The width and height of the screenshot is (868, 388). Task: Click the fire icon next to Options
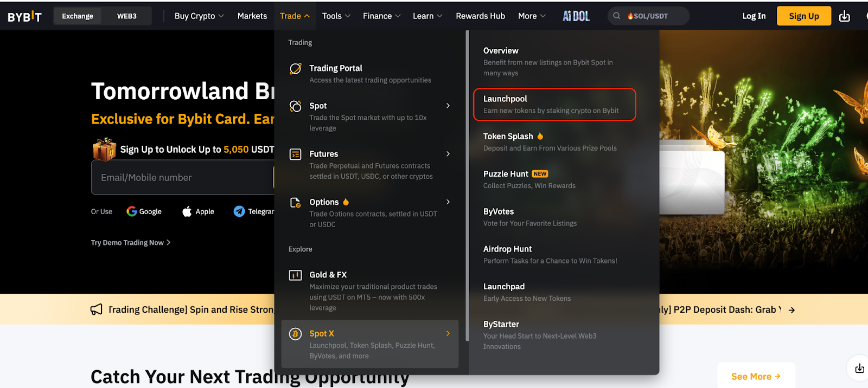pyautogui.click(x=346, y=202)
